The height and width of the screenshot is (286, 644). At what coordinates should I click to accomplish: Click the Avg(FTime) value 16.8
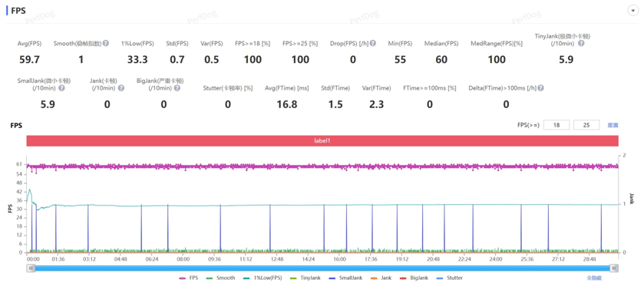pyautogui.click(x=286, y=104)
